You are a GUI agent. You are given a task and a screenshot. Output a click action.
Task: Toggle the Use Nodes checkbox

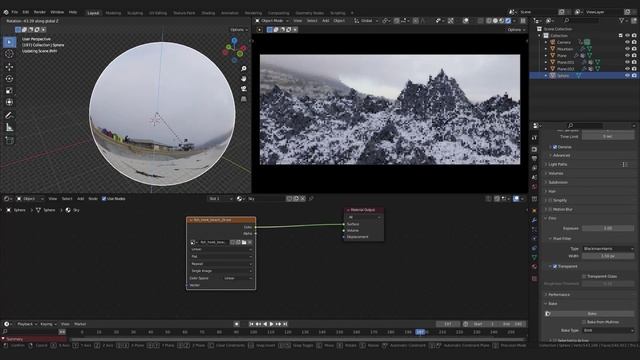click(104, 199)
